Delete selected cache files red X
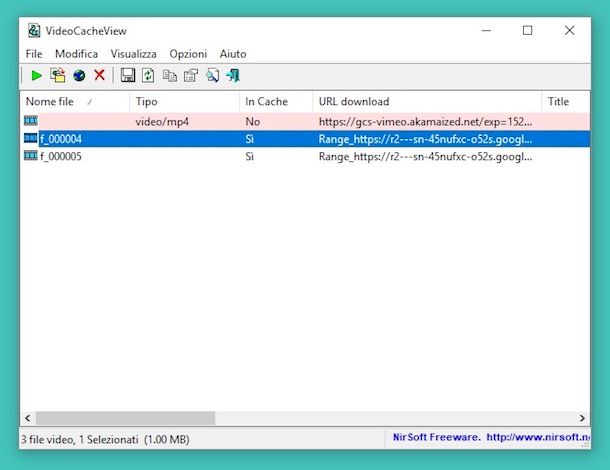Screen dimensions: 610x470 (100, 75)
